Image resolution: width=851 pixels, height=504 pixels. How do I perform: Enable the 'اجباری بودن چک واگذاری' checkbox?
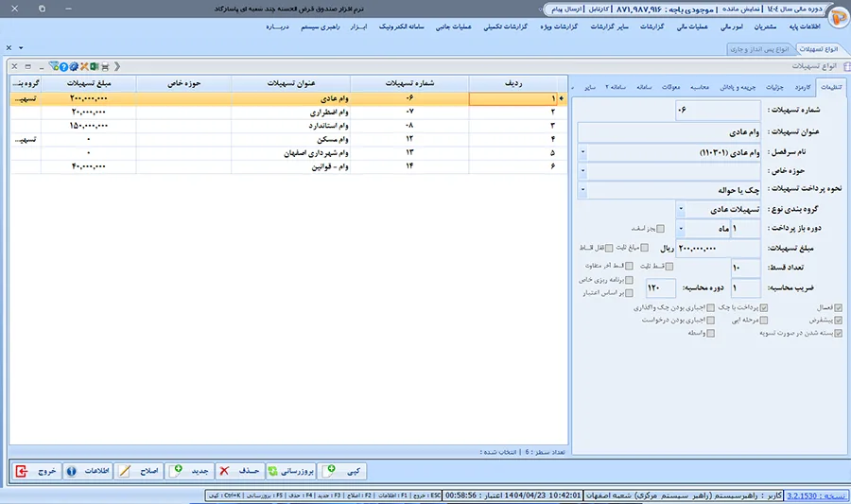coord(710,307)
